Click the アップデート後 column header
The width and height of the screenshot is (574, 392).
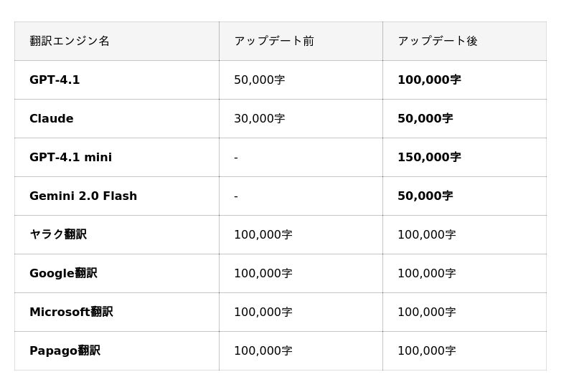coord(437,41)
